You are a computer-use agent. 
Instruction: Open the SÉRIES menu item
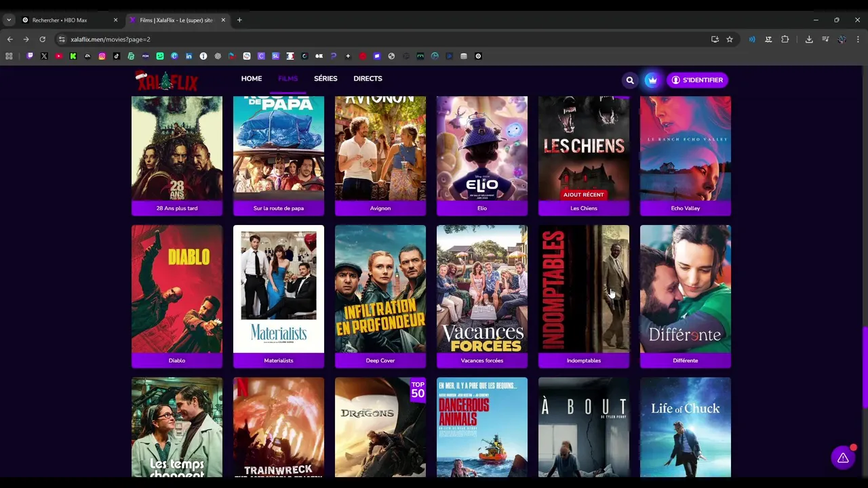click(325, 79)
